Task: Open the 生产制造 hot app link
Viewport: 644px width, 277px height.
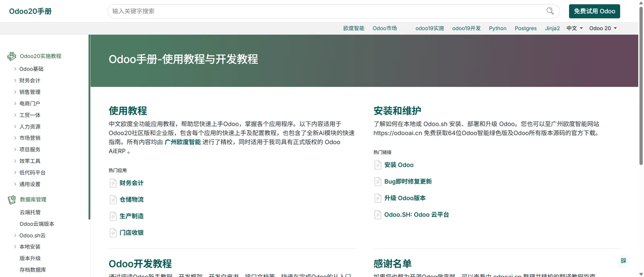Action: [132, 216]
